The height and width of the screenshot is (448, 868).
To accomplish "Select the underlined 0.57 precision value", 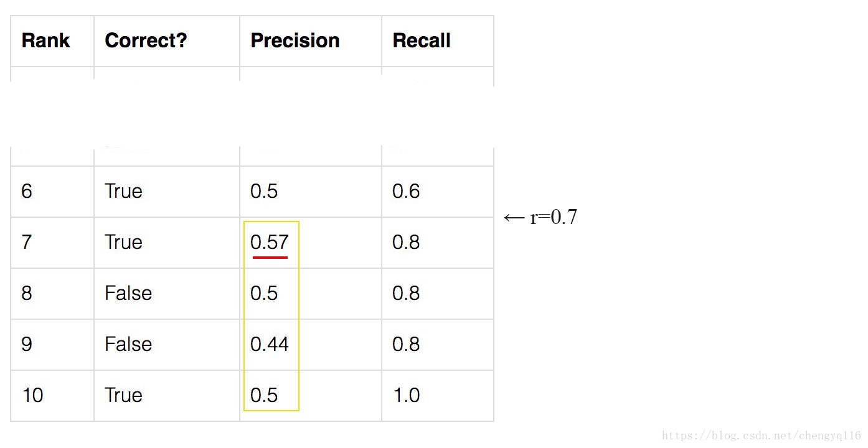I will pyautogui.click(x=270, y=241).
